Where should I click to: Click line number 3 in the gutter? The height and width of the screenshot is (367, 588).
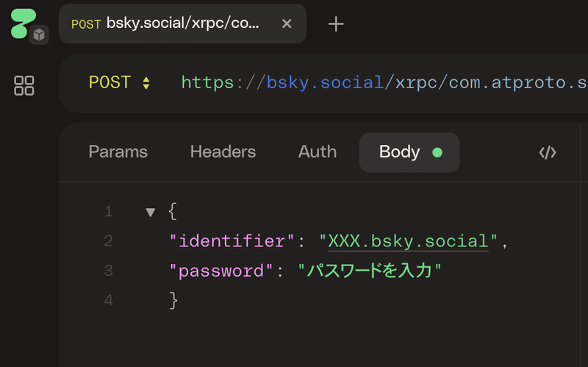[x=108, y=271]
